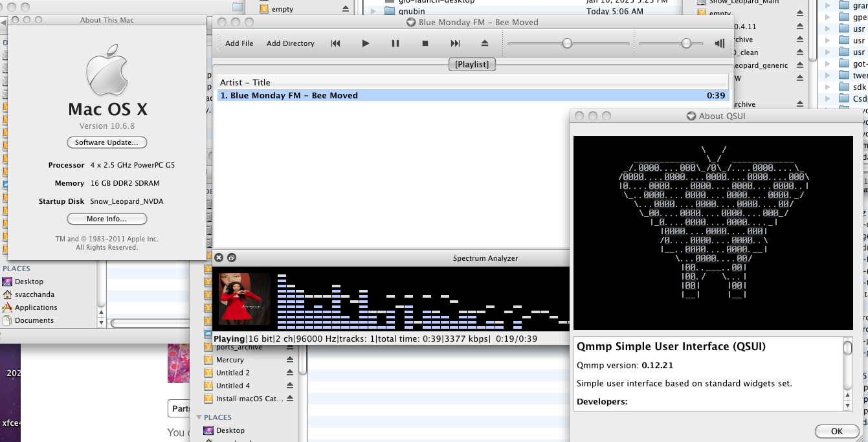Eject the Install macOS Cat... volume

point(290,399)
